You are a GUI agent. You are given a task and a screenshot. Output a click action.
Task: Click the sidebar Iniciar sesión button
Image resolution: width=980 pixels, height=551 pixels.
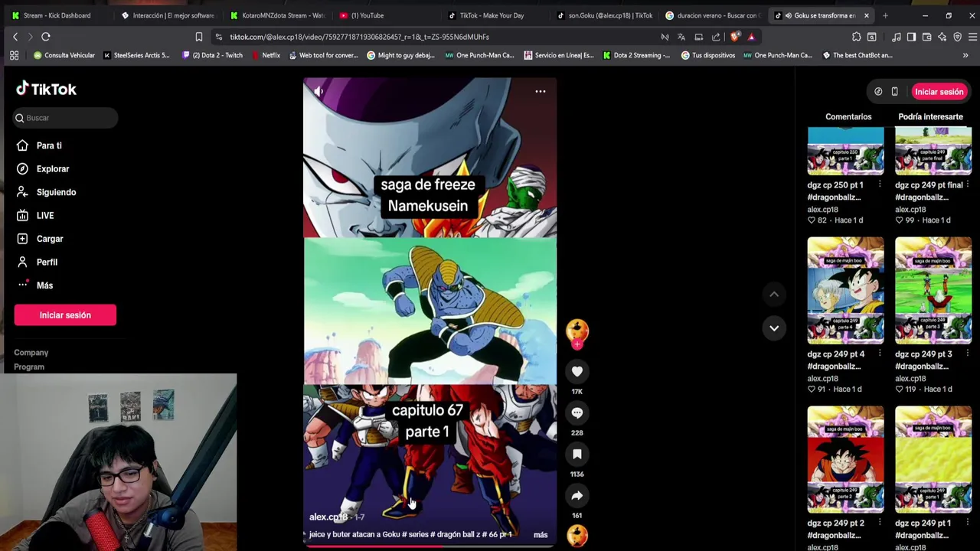click(65, 315)
